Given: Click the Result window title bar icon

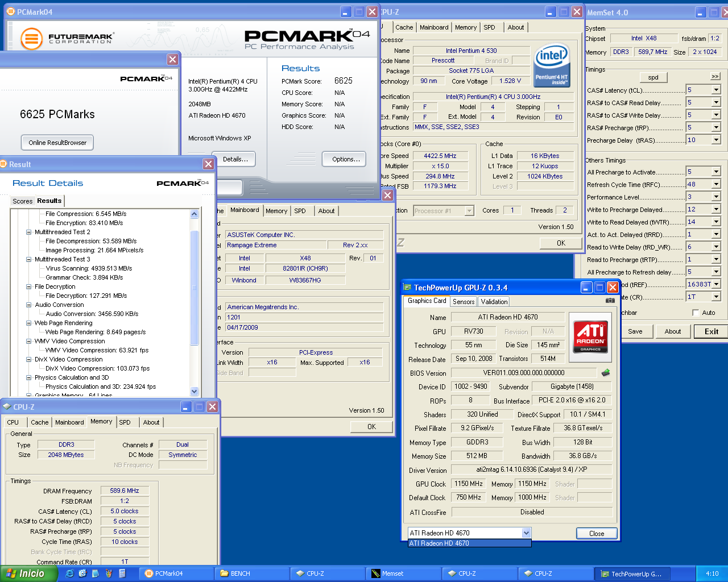Looking at the screenshot, I should (3, 164).
